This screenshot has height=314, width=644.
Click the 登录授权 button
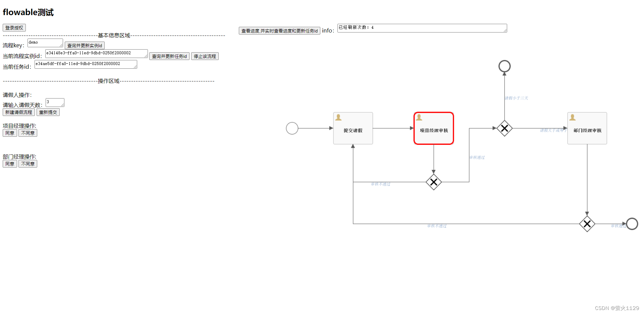(x=14, y=28)
